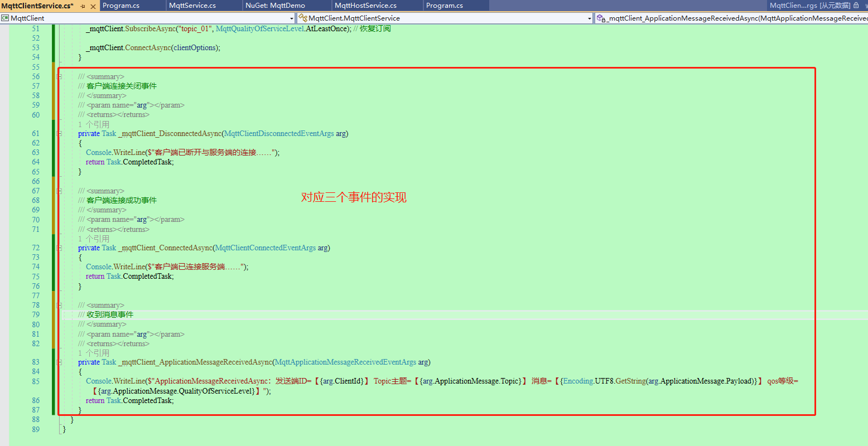This screenshot has width=868, height=446.
Task: Open the MqttClient.MqttClientService type dropdown
Action: [445, 18]
